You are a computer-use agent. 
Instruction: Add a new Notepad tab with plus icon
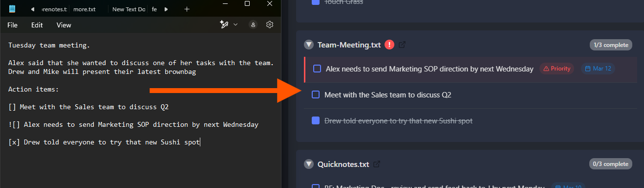(187, 9)
